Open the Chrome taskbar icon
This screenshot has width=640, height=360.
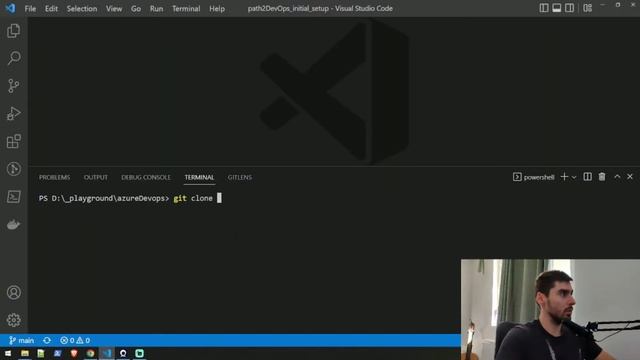(x=90, y=353)
